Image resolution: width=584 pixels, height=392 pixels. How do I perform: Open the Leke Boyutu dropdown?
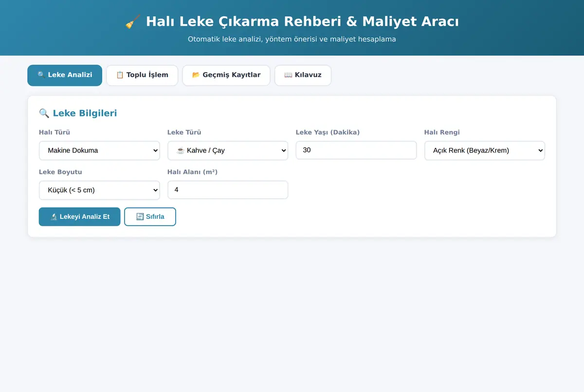click(x=99, y=190)
